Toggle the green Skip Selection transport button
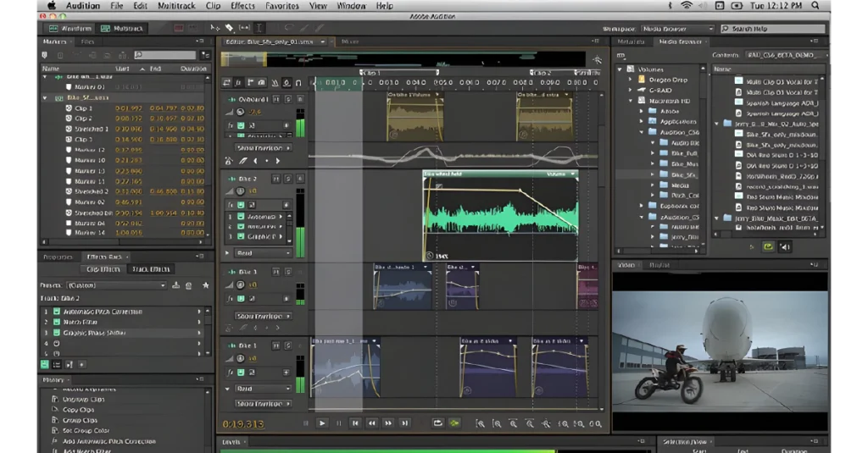This screenshot has height=453, width=868. pyautogui.click(x=454, y=423)
